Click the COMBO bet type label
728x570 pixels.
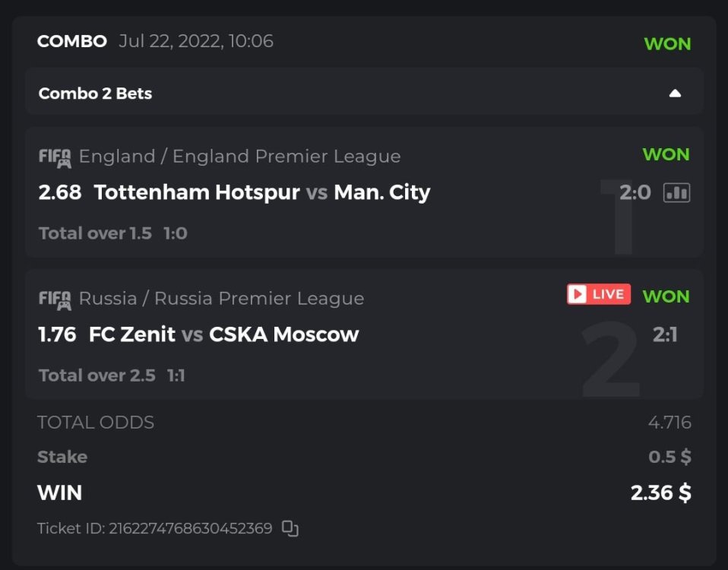click(72, 41)
